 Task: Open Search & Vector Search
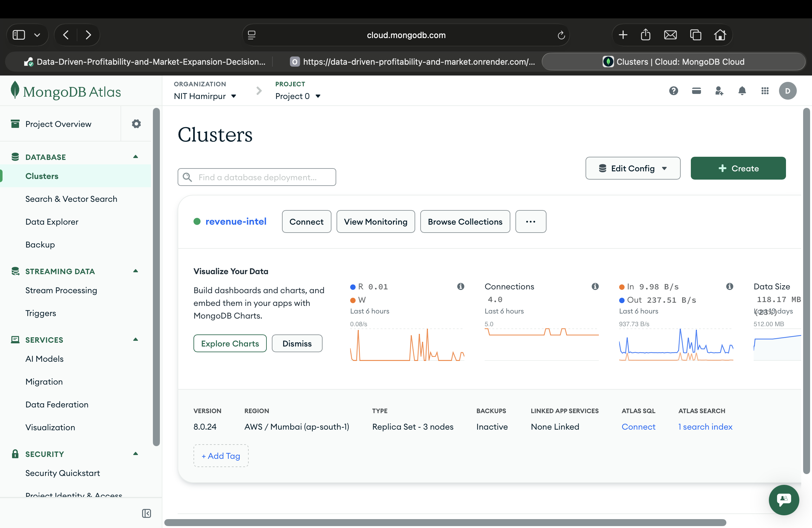(x=71, y=199)
